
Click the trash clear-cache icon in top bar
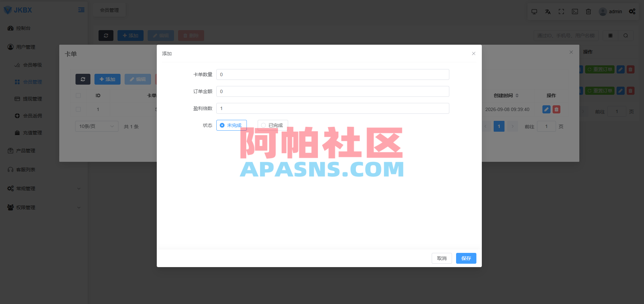[x=588, y=12]
